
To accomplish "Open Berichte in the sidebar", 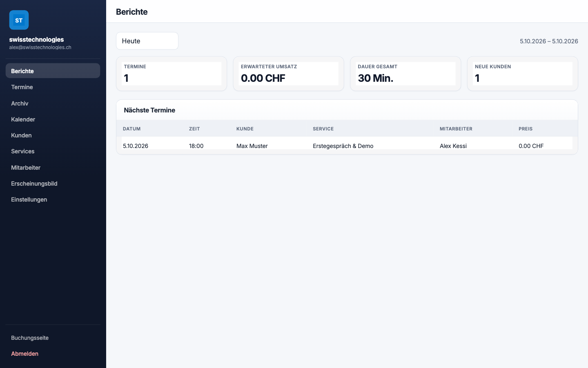I will [53, 71].
